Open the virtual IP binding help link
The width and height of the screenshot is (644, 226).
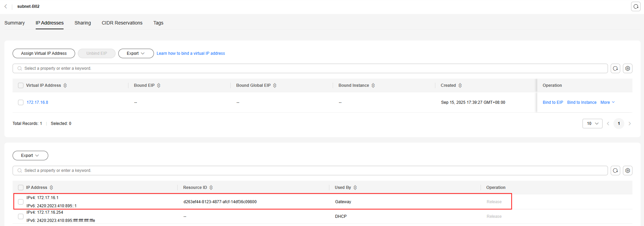(191, 53)
